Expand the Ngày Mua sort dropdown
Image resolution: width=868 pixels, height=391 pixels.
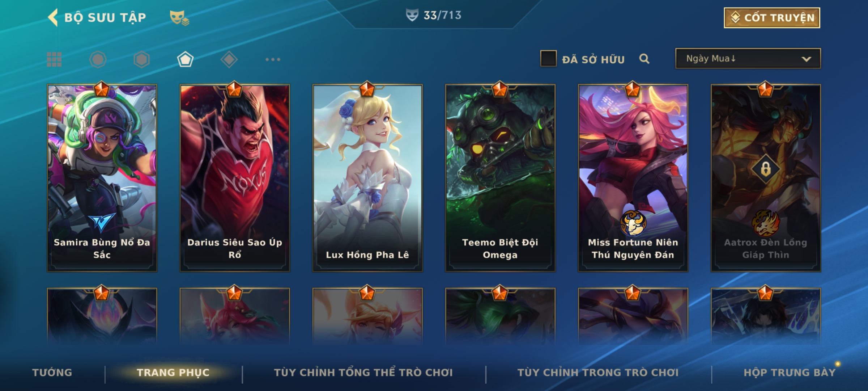[x=748, y=59]
